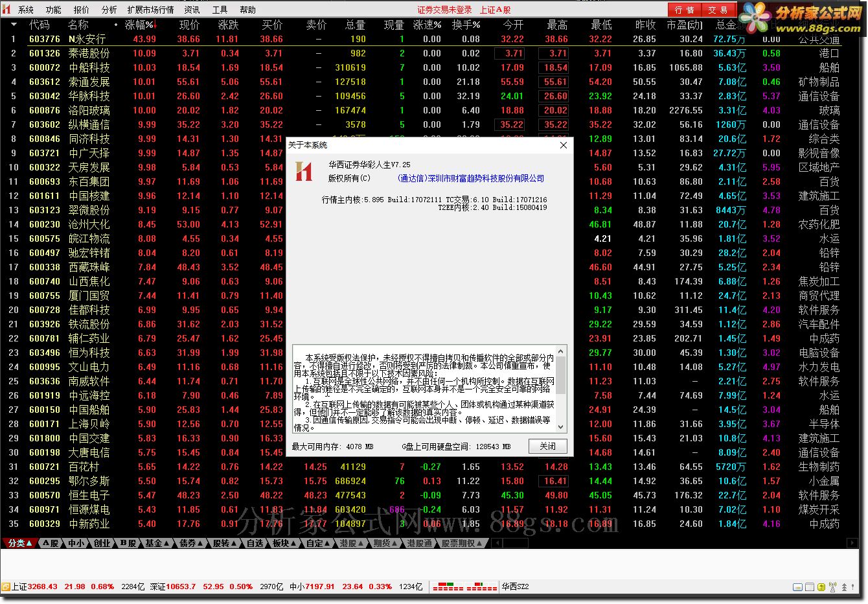
Task: Click the red-green market breadth indicator in status bar
Action: [x=464, y=587]
